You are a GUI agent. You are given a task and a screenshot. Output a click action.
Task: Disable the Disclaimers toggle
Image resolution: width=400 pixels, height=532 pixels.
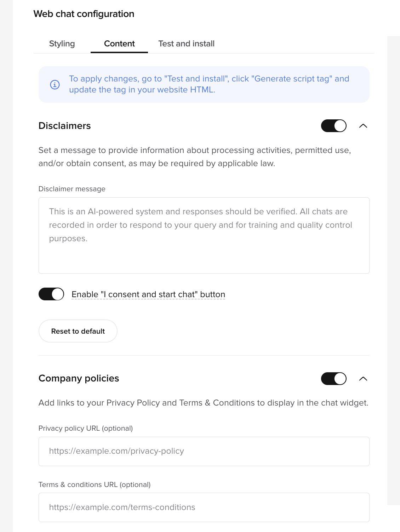pyautogui.click(x=333, y=126)
